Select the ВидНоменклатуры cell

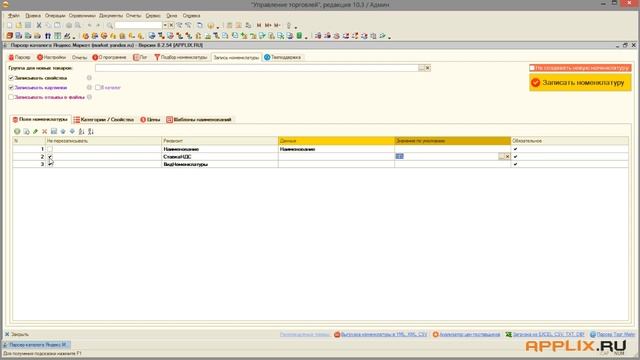pyautogui.click(x=220, y=164)
